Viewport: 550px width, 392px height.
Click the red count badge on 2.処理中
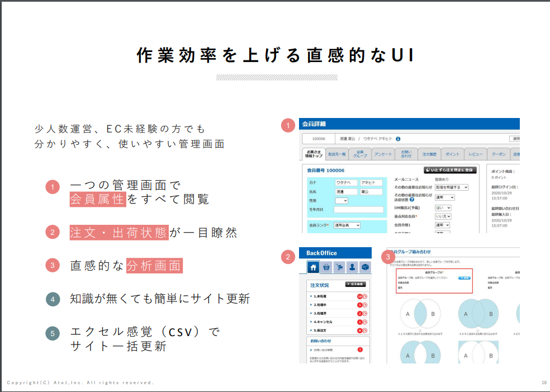pos(359,305)
